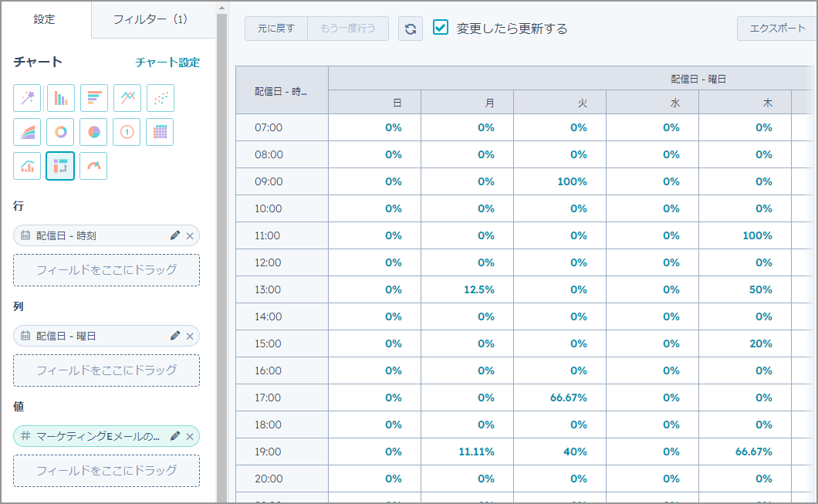Click the 07:00 row label
Image resolution: width=818 pixels, height=504 pixels.
269,128
